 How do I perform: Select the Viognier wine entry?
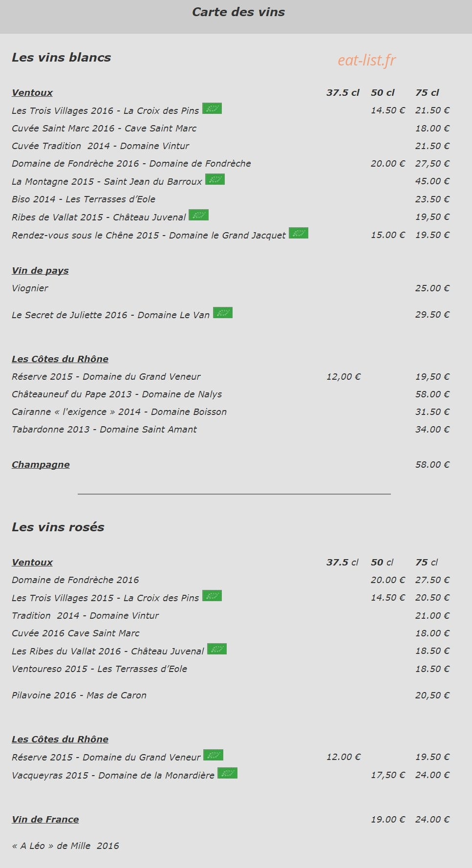tap(30, 288)
